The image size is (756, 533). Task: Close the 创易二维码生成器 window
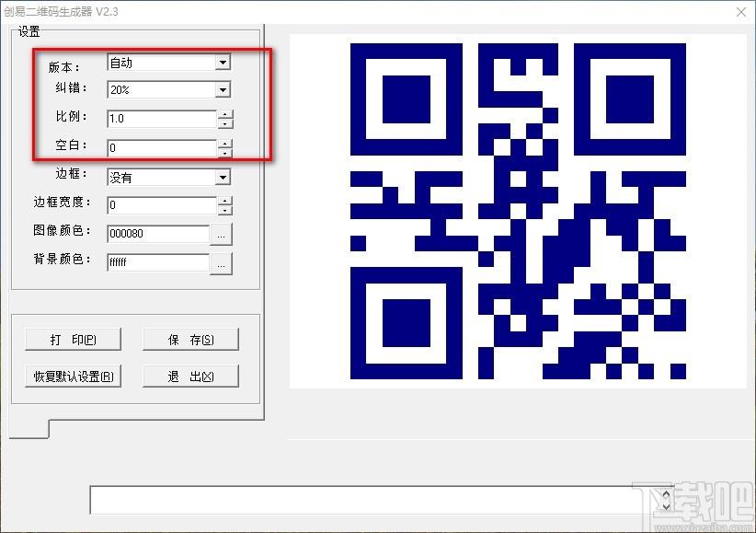pyautogui.click(x=741, y=12)
